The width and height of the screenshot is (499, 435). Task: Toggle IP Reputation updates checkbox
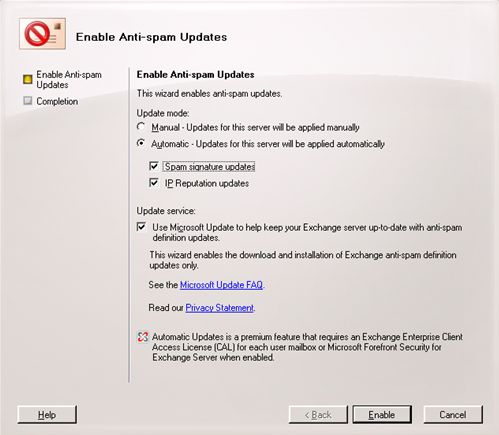pos(154,183)
